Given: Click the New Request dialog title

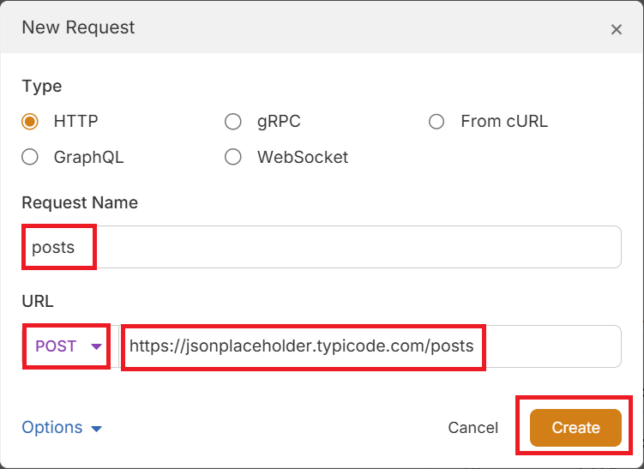Looking at the screenshot, I should [x=78, y=27].
